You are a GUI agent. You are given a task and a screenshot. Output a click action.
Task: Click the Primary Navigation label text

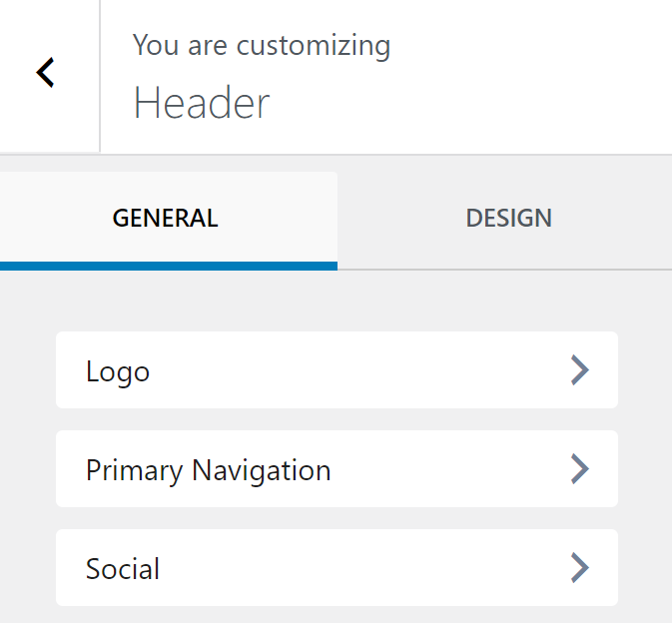pos(208,470)
